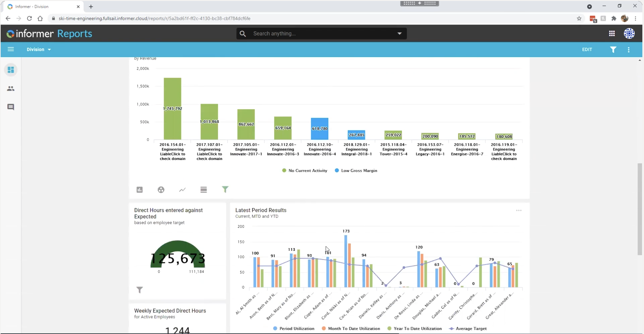
Task: Open the report filter in the top bar
Action: [x=613, y=50]
